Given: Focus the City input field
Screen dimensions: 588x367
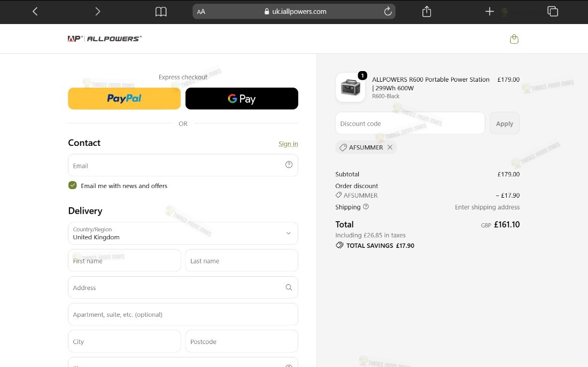Looking at the screenshot, I should click(x=125, y=341).
